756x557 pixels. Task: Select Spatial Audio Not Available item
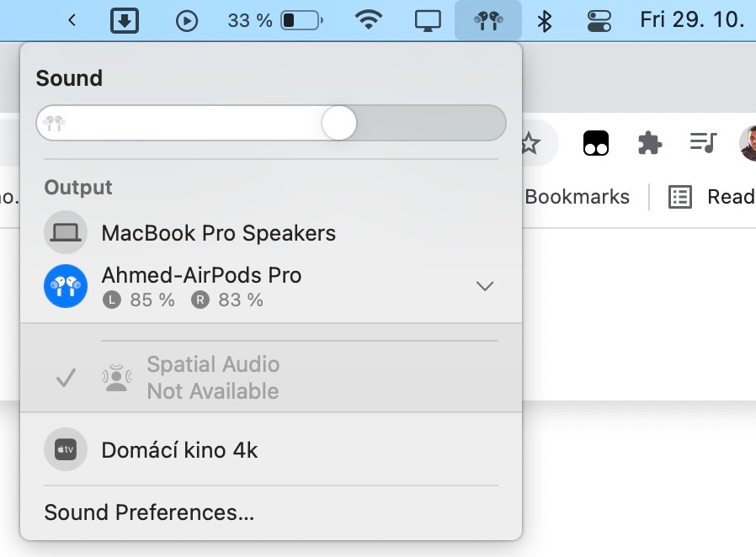pos(271,377)
